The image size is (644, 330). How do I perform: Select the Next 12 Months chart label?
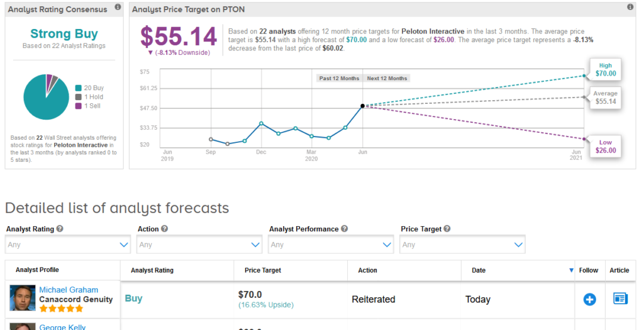pyautogui.click(x=387, y=78)
